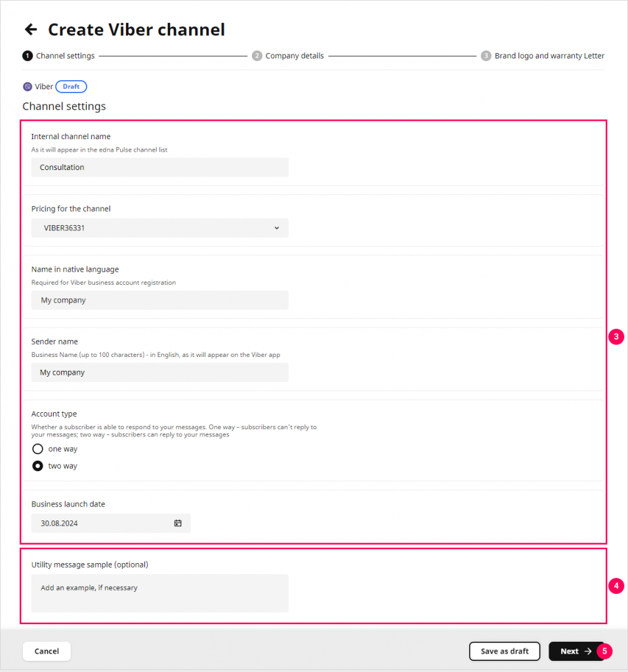This screenshot has width=628, height=672.
Task: Open the VIBER36331 pricing selector
Action: (159, 228)
